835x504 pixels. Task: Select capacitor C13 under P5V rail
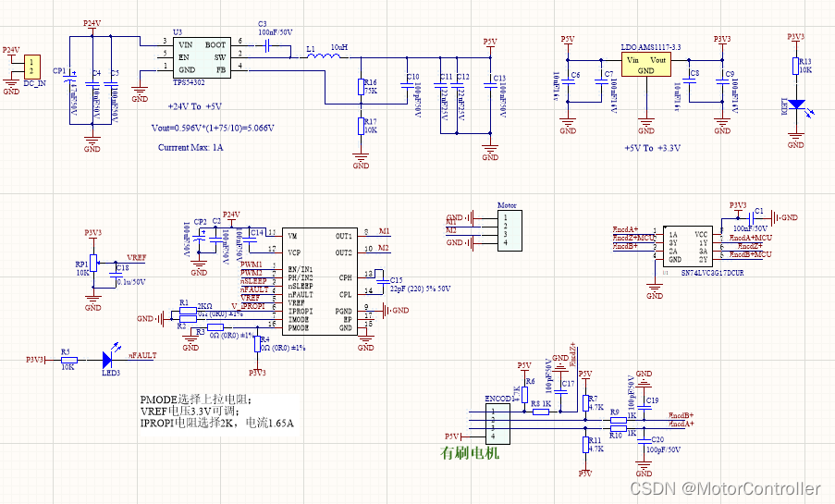(x=490, y=85)
